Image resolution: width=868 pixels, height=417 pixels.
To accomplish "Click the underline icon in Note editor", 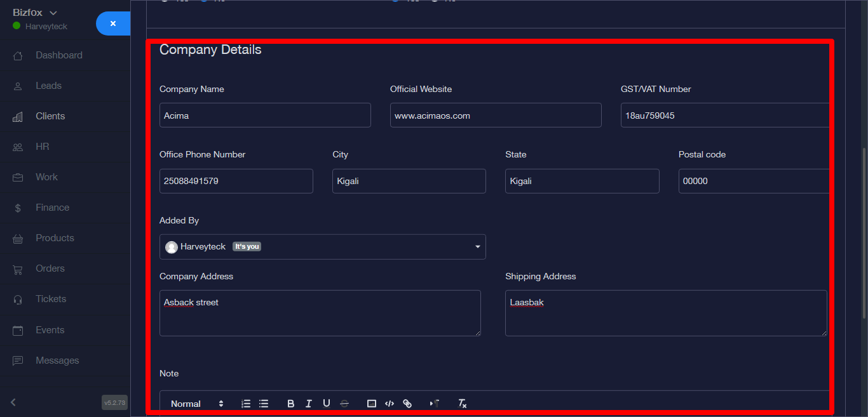I will click(327, 404).
